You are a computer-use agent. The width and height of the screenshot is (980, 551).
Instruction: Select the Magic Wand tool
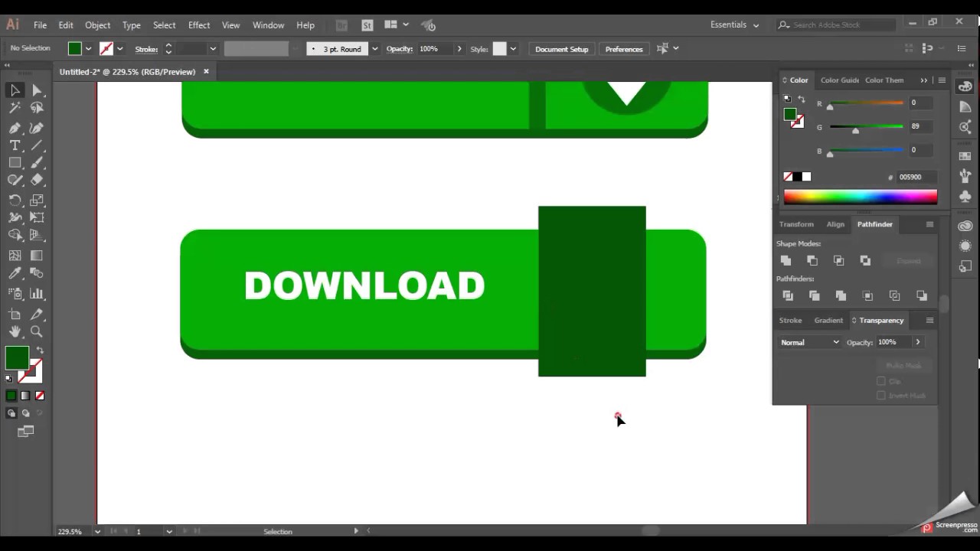15,109
